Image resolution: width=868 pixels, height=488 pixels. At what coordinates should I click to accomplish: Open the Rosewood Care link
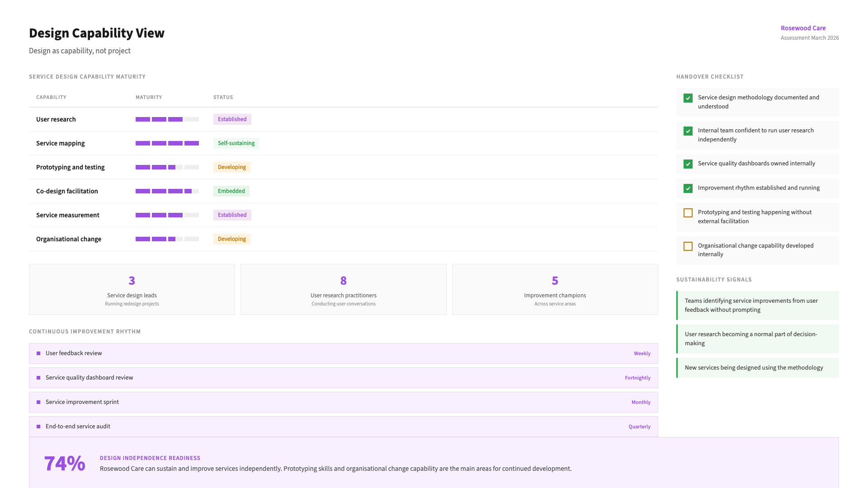coord(803,28)
